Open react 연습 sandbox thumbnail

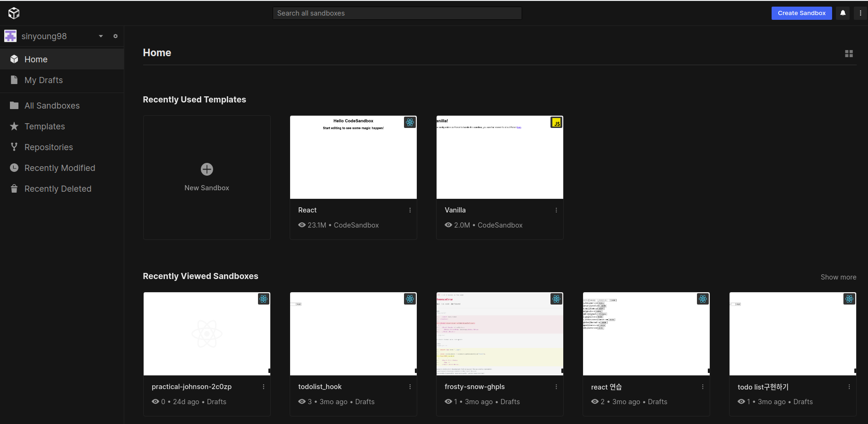(646, 334)
